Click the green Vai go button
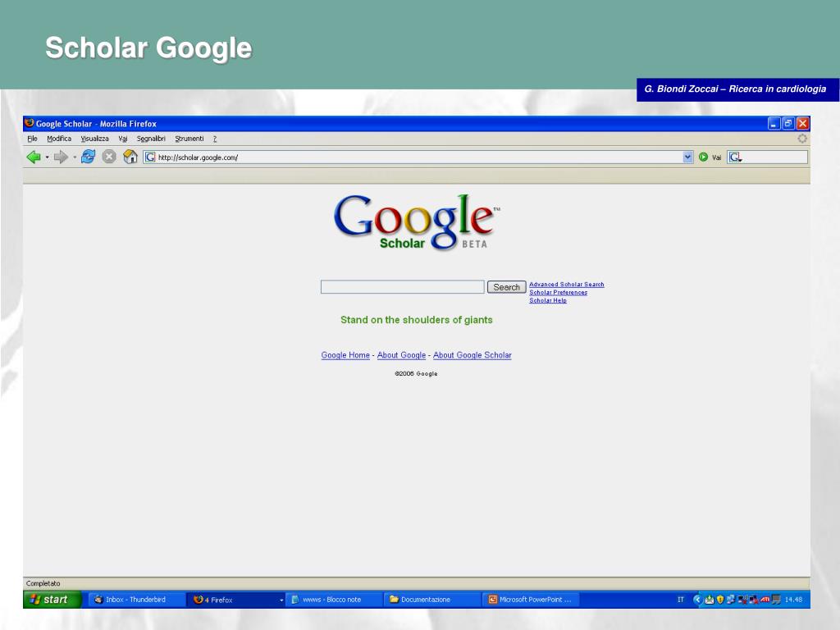 [703, 157]
